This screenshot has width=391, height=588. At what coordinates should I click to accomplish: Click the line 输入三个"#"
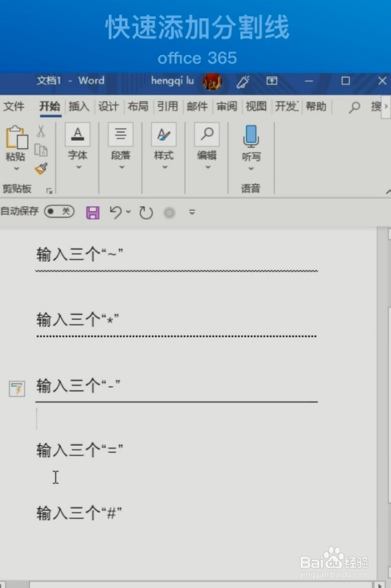(x=79, y=513)
